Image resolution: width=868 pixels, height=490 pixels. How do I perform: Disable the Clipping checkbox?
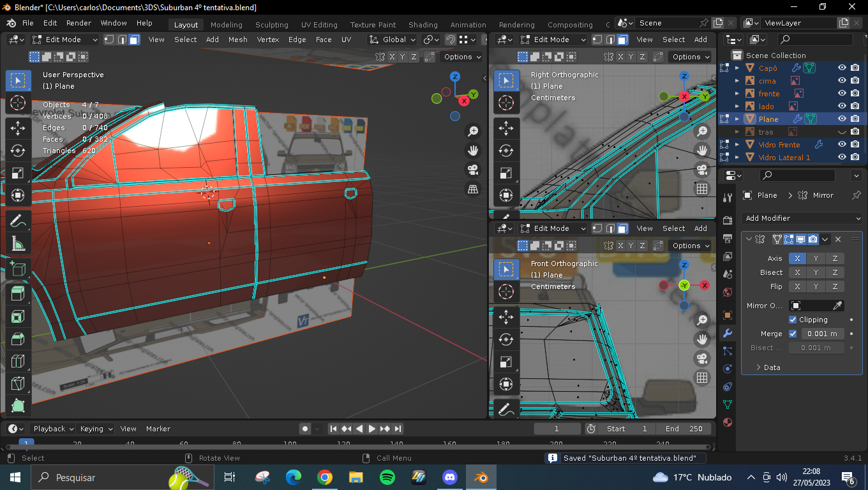pyautogui.click(x=793, y=320)
